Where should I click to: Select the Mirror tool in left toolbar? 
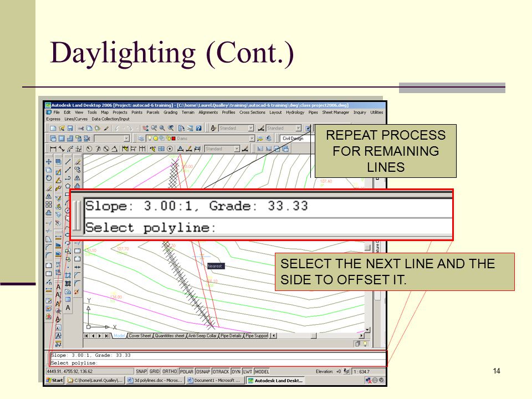coord(49,196)
